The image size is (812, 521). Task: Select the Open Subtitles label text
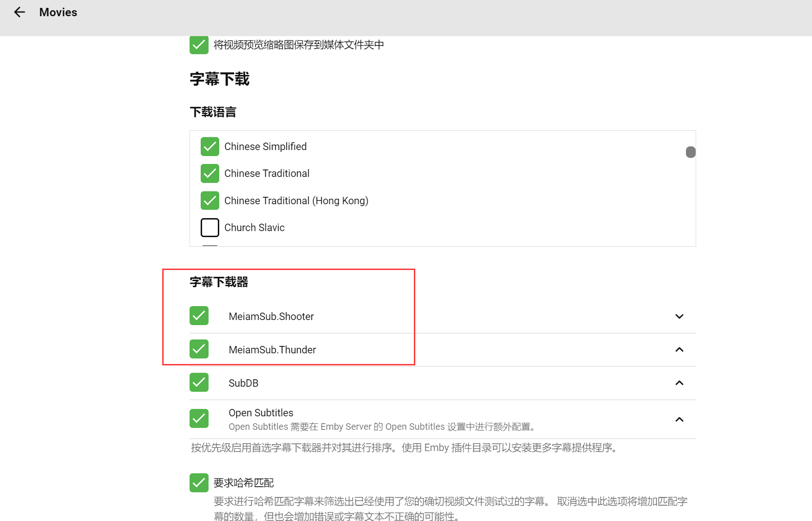coord(261,413)
